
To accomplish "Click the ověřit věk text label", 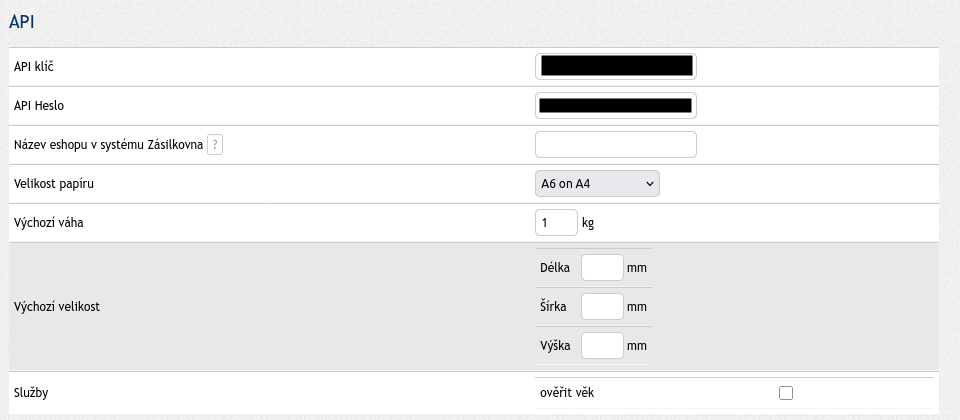I will coord(567,393).
